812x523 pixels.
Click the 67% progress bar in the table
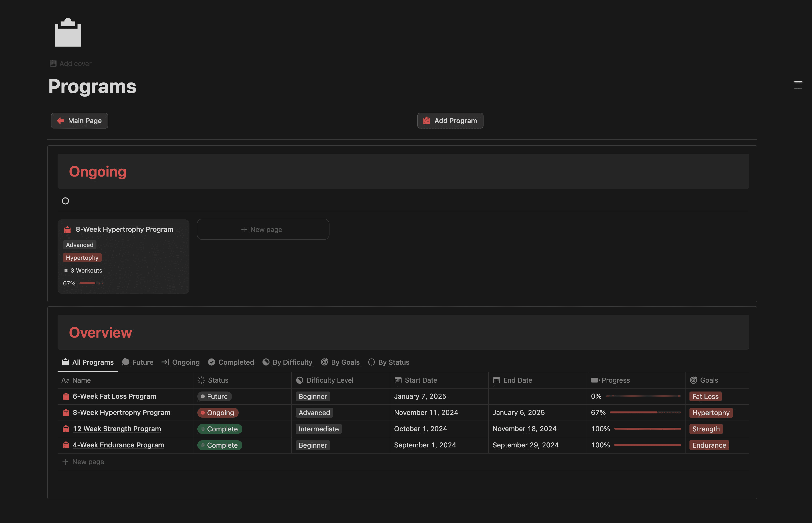[x=645, y=412]
